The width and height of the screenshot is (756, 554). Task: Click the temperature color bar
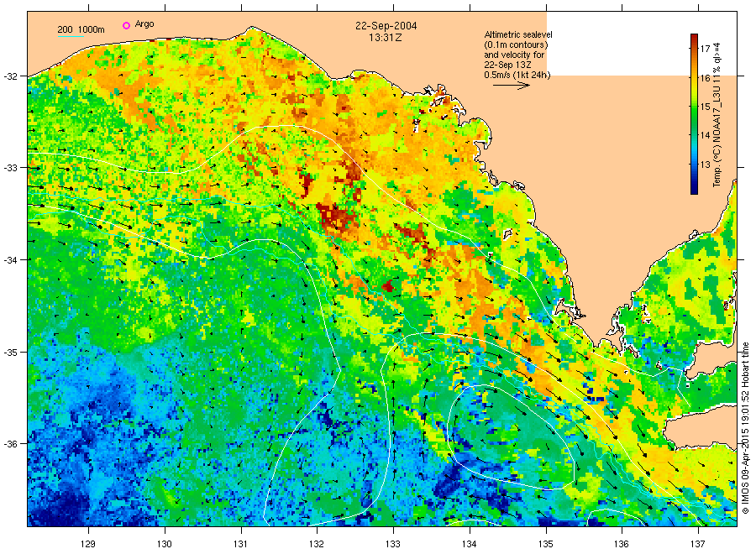tap(694, 114)
